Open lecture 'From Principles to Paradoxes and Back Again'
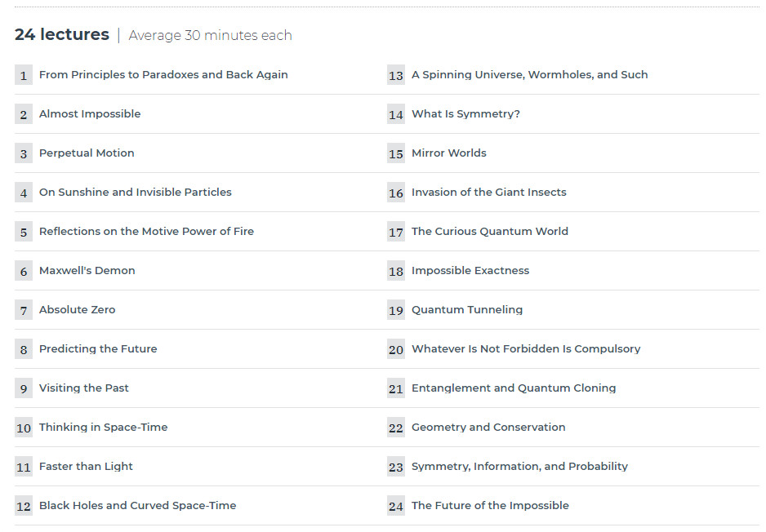Viewport: 766px width, 532px height. coord(163,75)
